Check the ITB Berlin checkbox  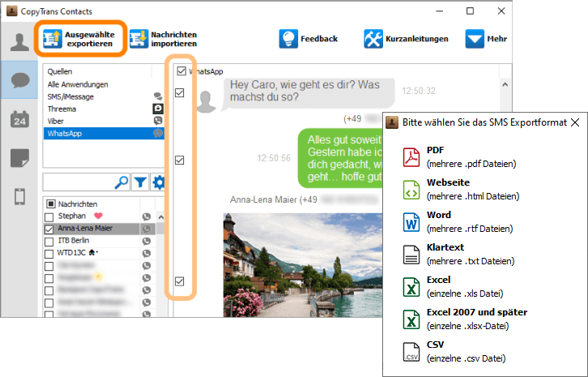coord(49,242)
